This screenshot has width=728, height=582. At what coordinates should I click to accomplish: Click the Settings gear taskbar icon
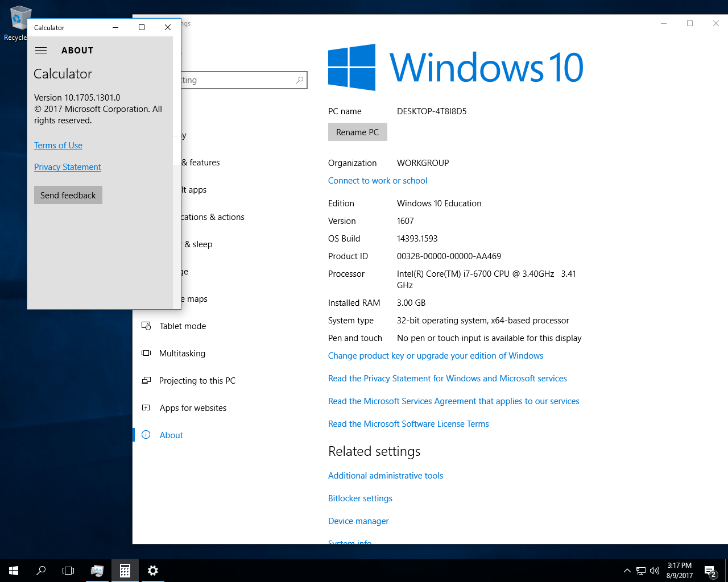tap(152, 571)
